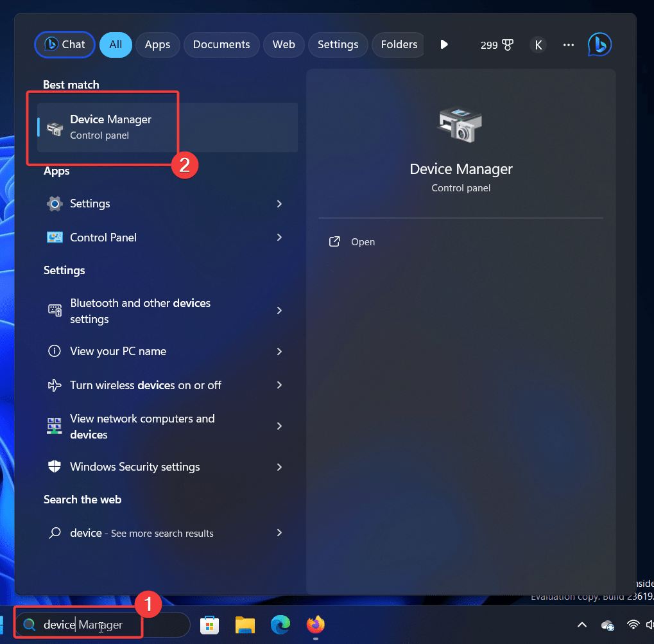Open Microsoft Edge from the taskbar
The width and height of the screenshot is (654, 644).
pos(280,625)
